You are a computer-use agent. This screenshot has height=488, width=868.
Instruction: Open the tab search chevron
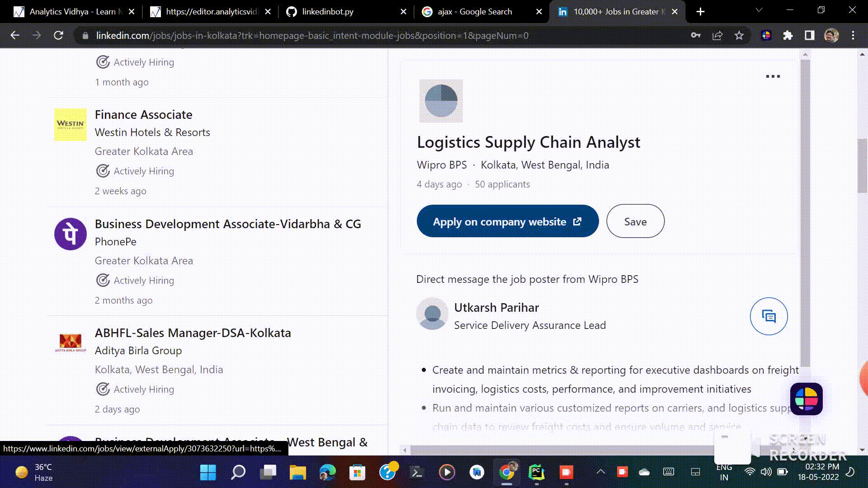[759, 10]
